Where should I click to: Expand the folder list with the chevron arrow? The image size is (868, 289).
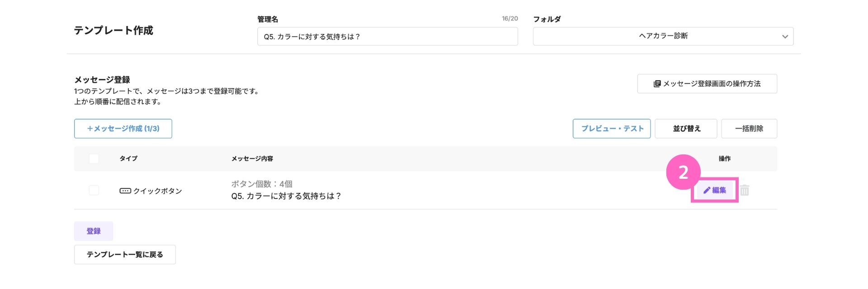[785, 37]
